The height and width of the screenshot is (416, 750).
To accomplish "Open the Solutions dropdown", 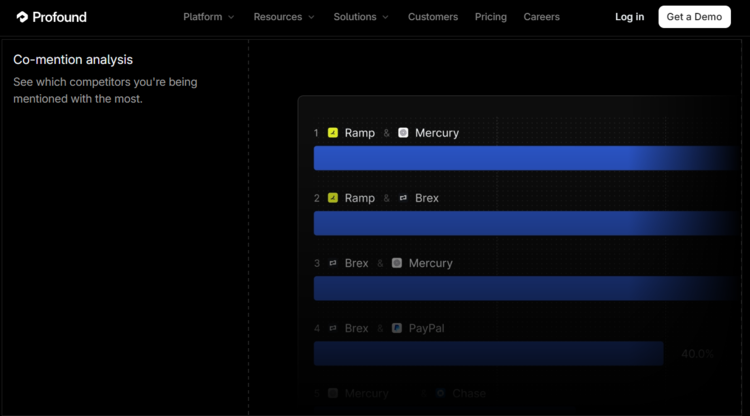I will pyautogui.click(x=361, y=17).
